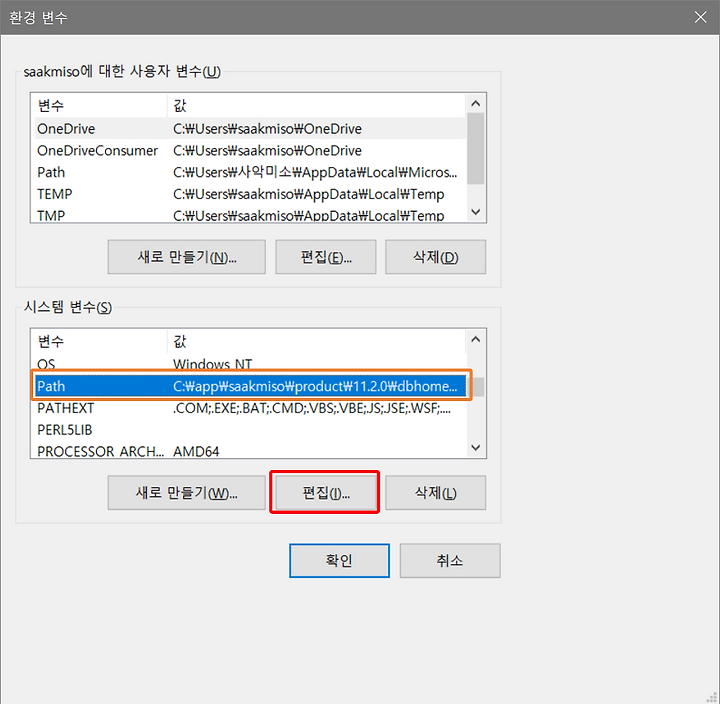Select the OneDrive user variable row
Viewport: 720px width, 704px height.
pyautogui.click(x=250, y=129)
